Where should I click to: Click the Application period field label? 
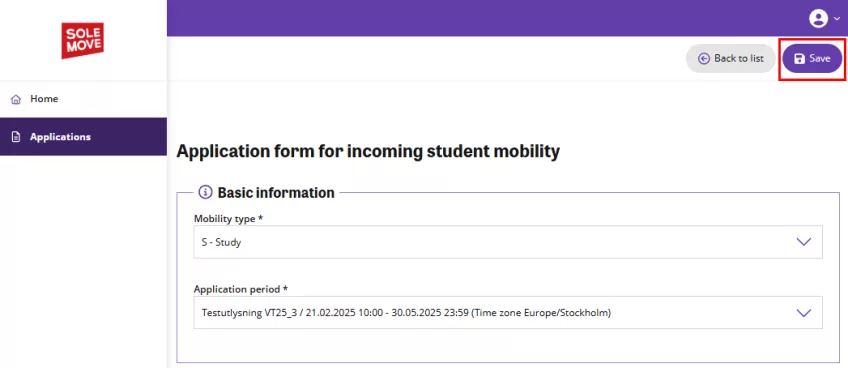pyautogui.click(x=241, y=289)
